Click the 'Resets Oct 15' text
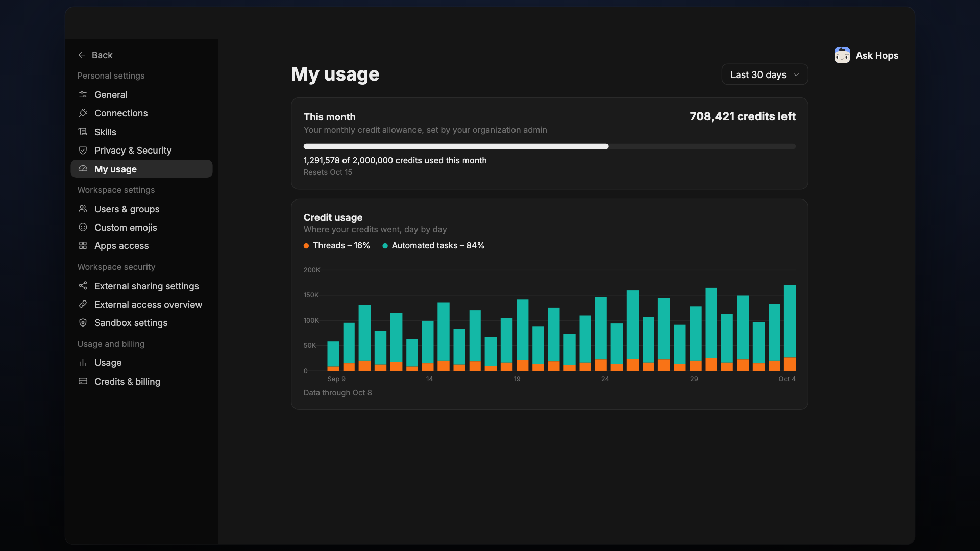Viewport: 980px width, 551px height. point(328,172)
